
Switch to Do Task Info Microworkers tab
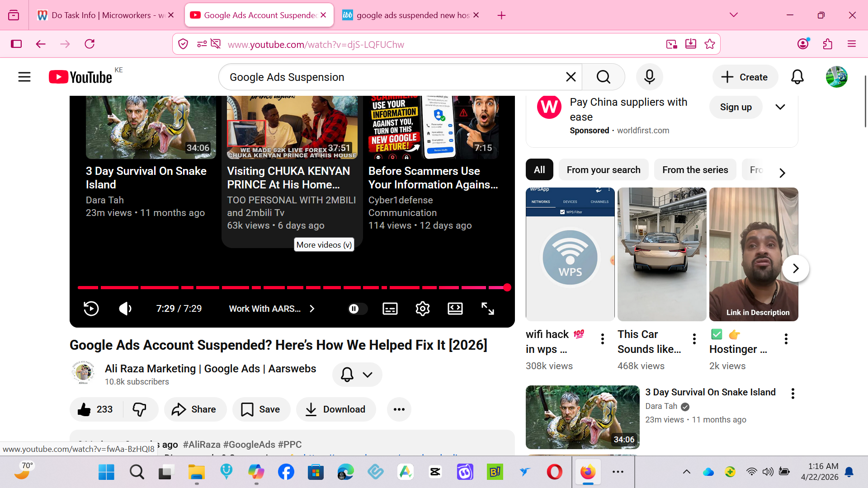coord(101,15)
